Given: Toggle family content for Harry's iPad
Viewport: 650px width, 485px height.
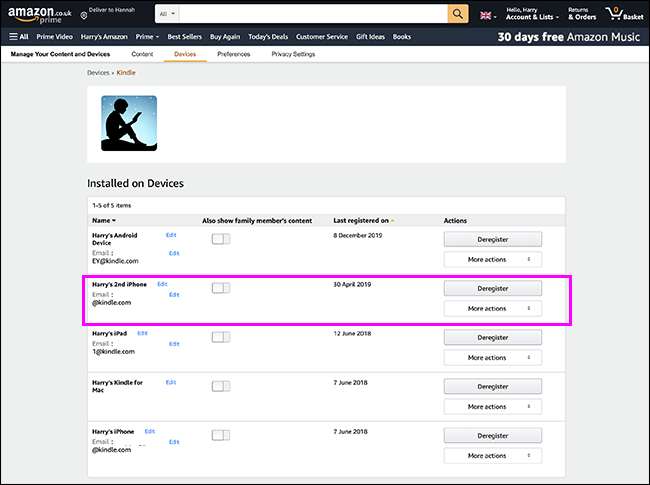Looking at the screenshot, I should click(220, 337).
